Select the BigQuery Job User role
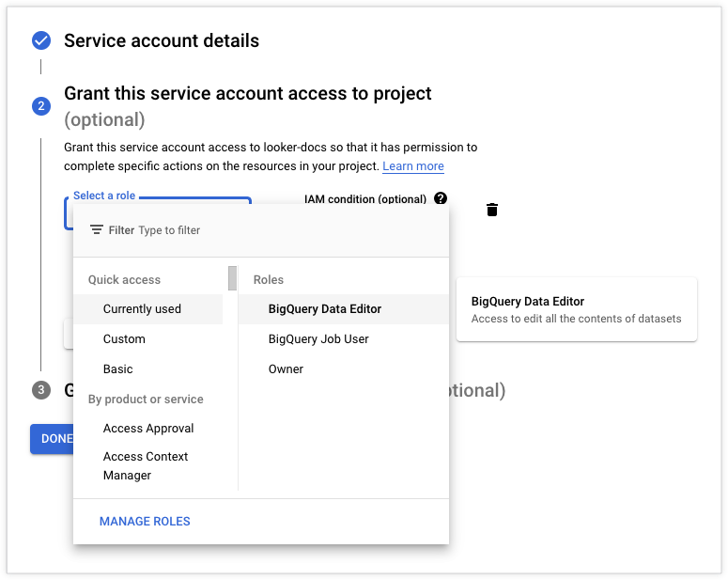728x580 pixels. point(318,339)
